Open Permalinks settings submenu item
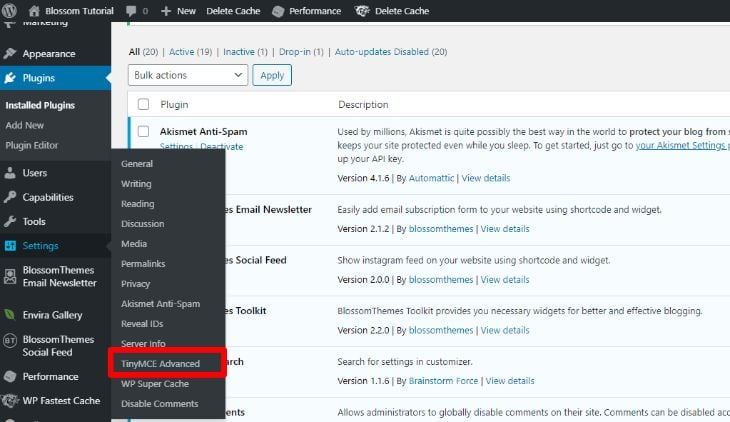The image size is (730, 422). coord(143,264)
